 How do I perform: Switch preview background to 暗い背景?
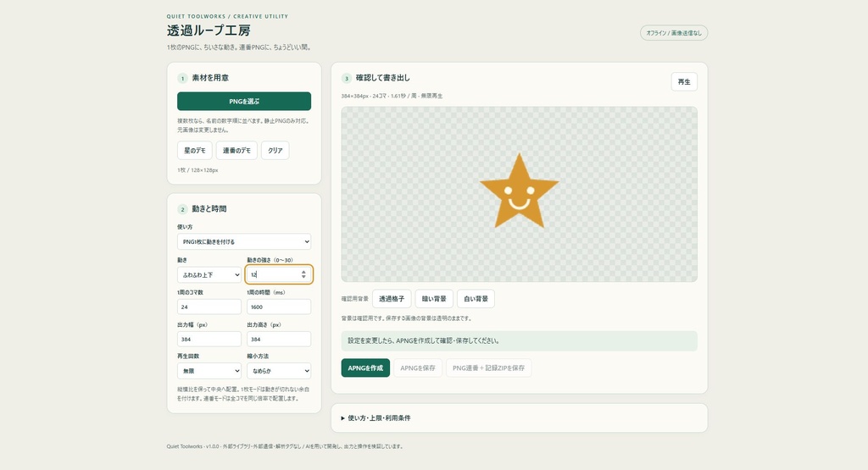(x=434, y=299)
